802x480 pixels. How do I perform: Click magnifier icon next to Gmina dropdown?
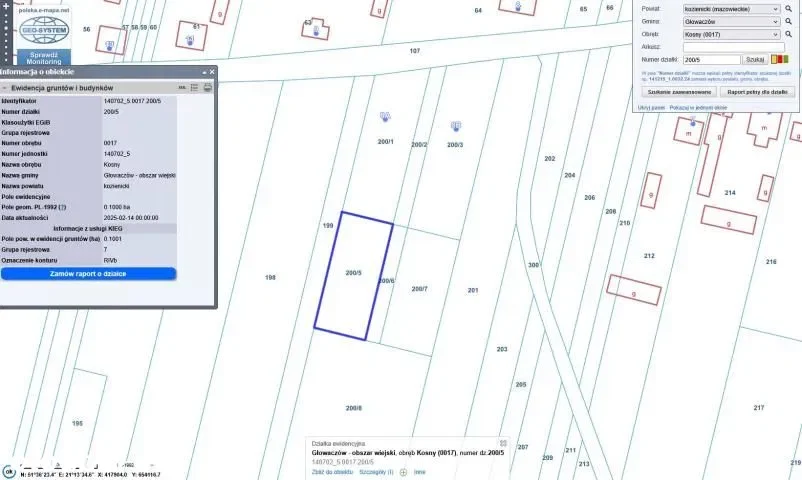tap(786, 20)
